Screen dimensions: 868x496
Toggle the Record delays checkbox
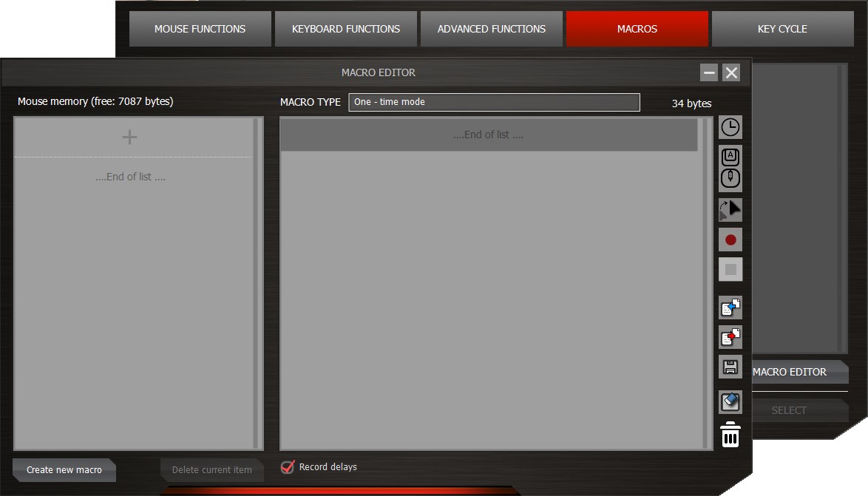point(288,467)
